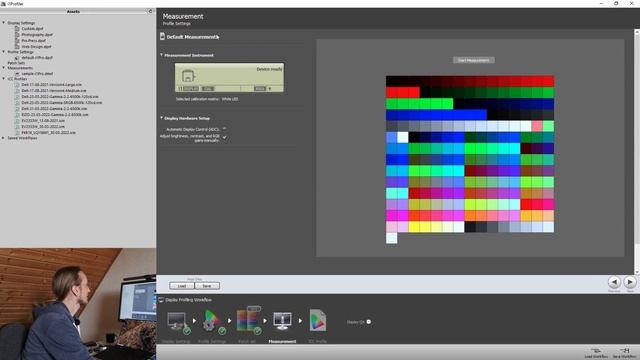
Task: Click the Display QA add icon
Action: coord(369,322)
